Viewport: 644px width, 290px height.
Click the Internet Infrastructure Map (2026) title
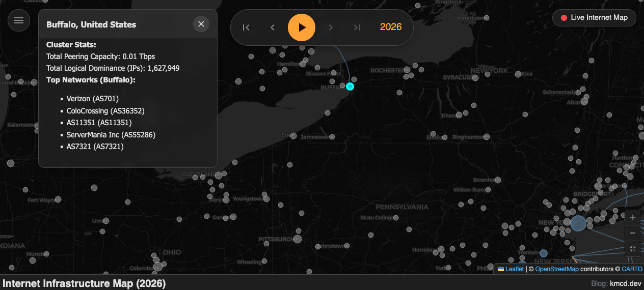coord(84,283)
